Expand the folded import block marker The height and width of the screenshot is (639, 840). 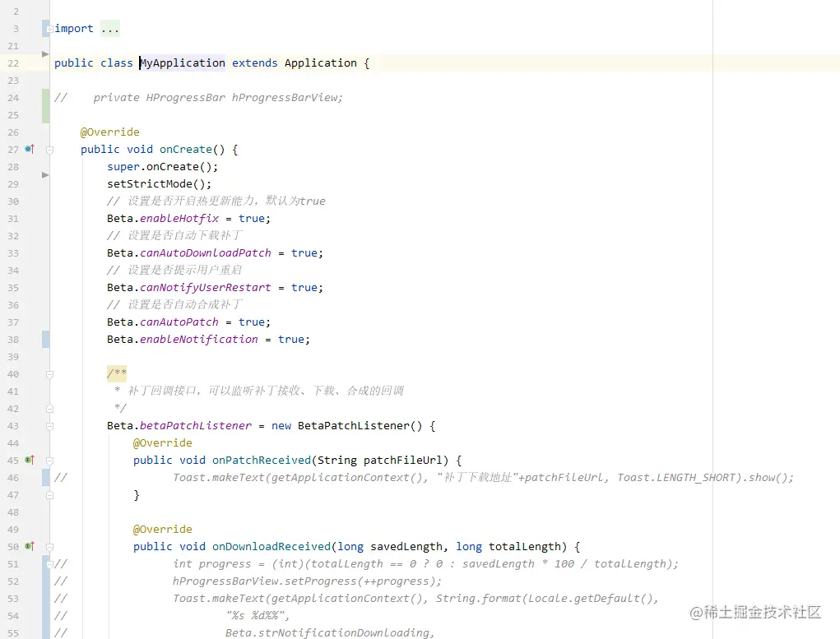(49, 29)
